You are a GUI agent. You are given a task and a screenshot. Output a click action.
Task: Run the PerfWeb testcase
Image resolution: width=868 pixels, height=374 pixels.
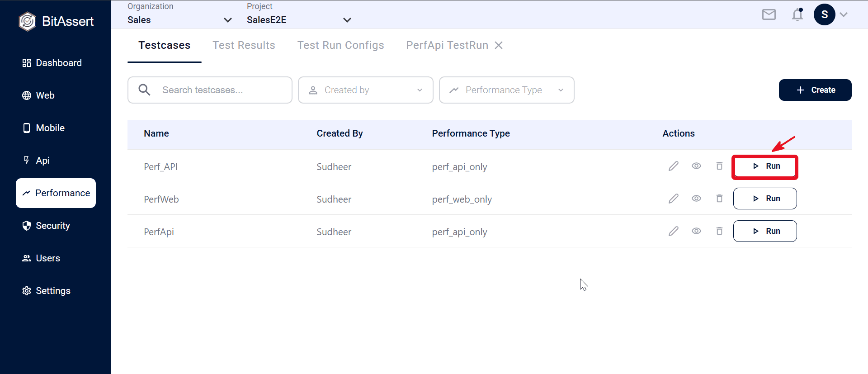(x=765, y=199)
